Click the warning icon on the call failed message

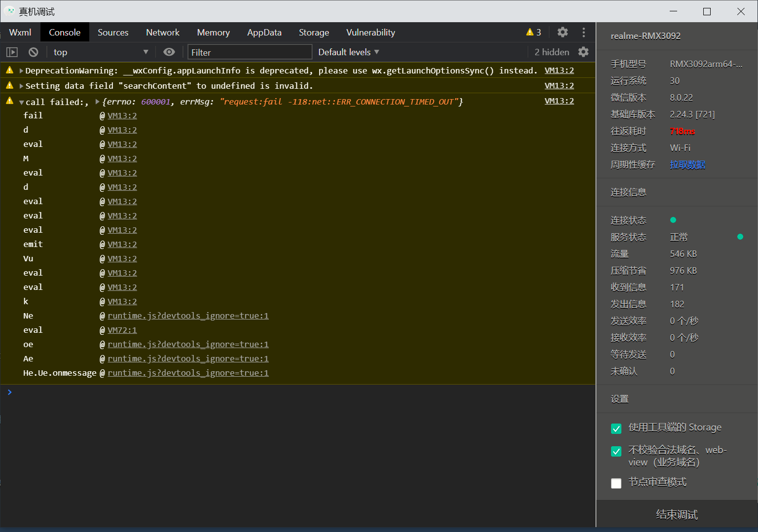9,101
